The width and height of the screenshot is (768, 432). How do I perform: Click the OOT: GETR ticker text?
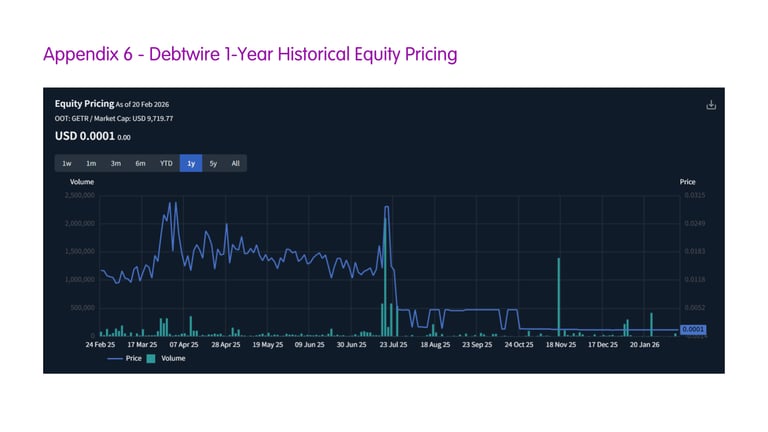tap(72, 119)
